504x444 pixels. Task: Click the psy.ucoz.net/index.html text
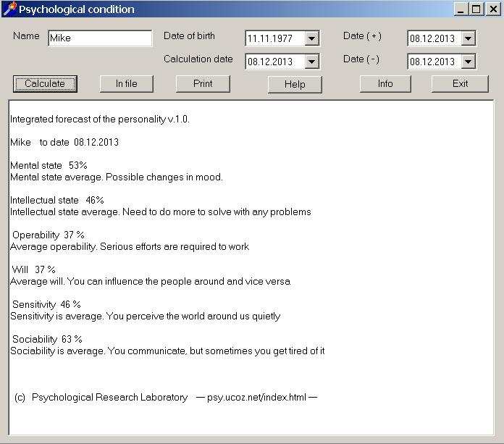tap(256, 398)
